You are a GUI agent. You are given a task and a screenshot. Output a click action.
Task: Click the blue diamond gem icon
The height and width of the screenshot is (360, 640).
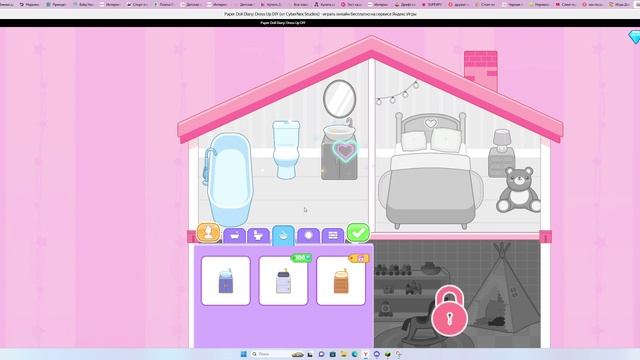pos(634,38)
